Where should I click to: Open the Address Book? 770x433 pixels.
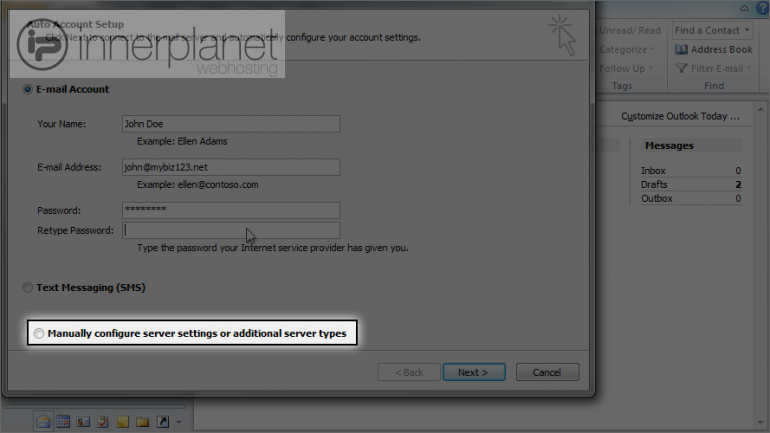click(714, 50)
